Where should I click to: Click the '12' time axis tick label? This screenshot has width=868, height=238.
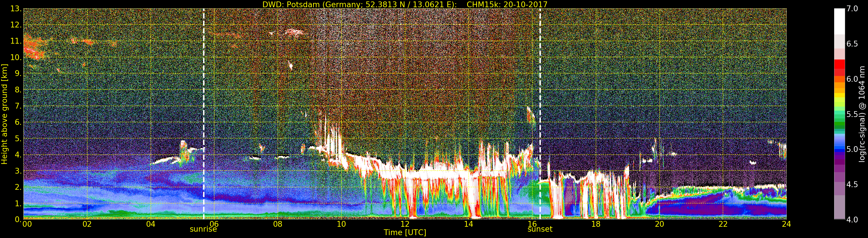[405, 224]
